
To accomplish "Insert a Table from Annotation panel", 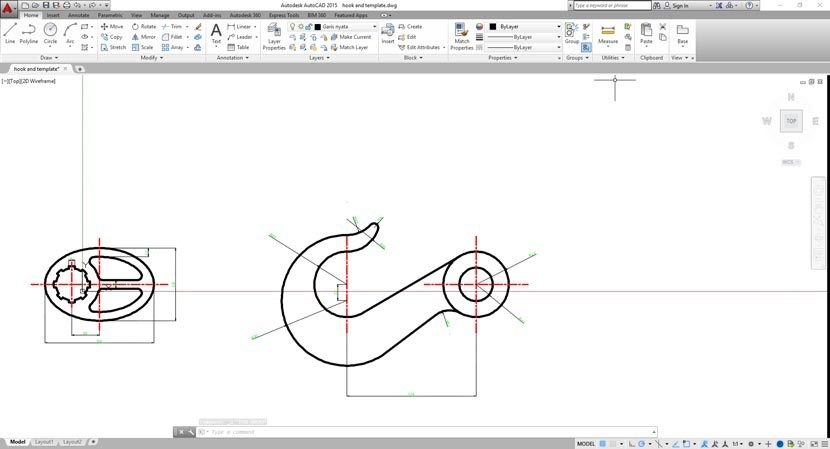I will pyautogui.click(x=238, y=47).
